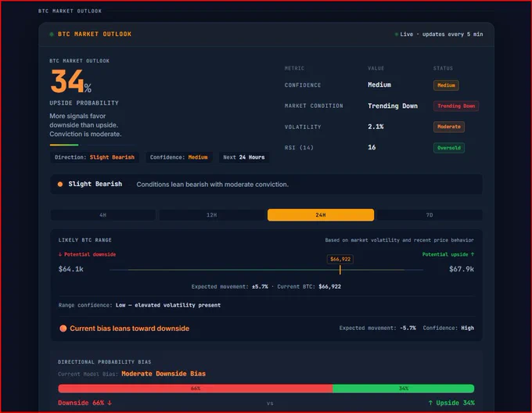Click the 2.1% volatility value
Screen dimensions: 532x413
pos(376,127)
